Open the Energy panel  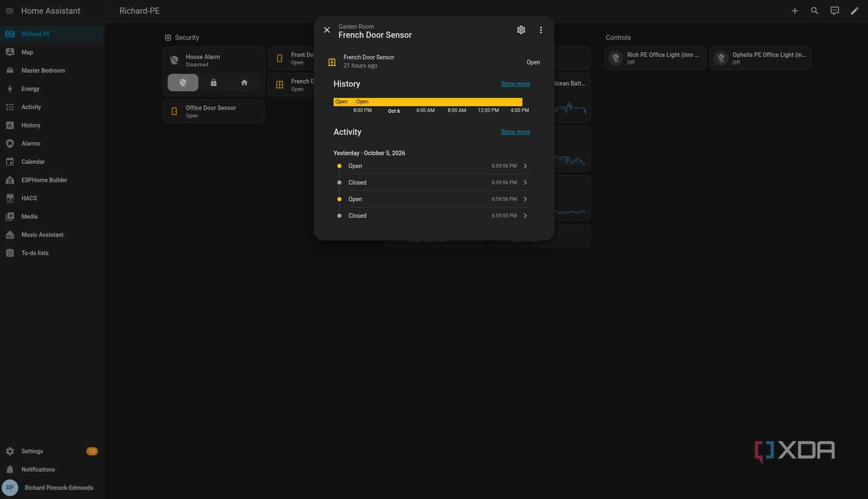[x=52, y=89]
